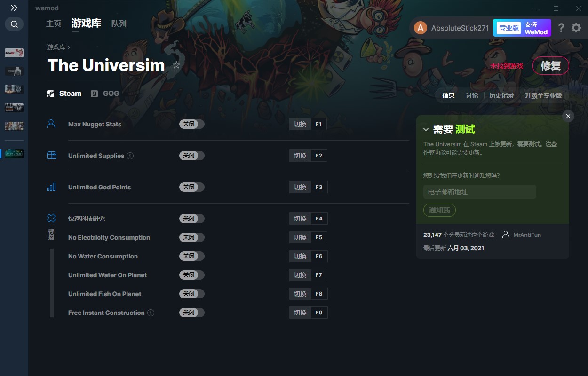Open the 历史记录 tab
This screenshot has width=588, height=376.
pos(501,95)
